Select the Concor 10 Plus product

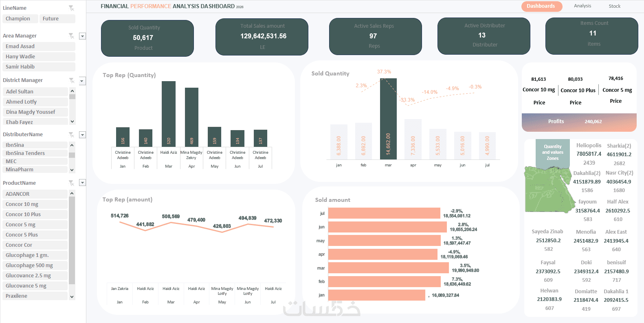35,215
